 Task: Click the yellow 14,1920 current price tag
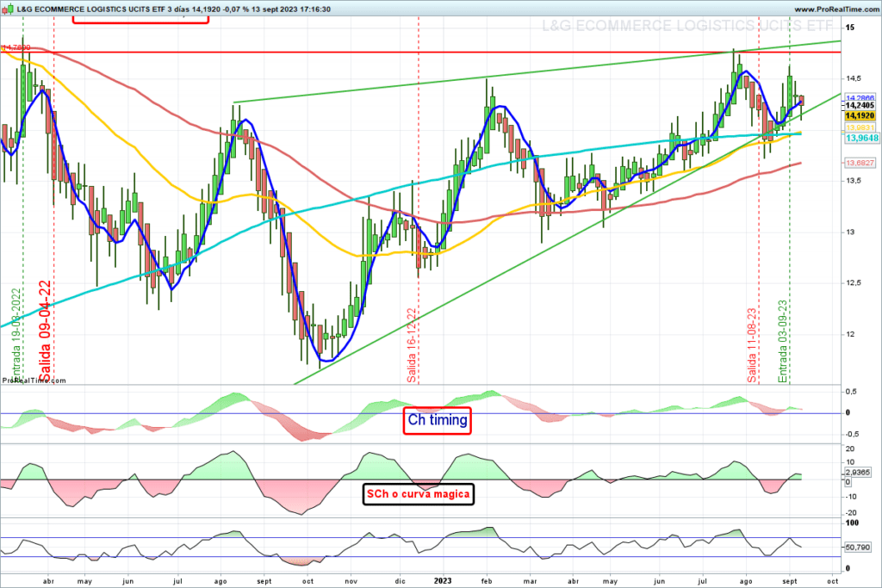tap(860, 116)
